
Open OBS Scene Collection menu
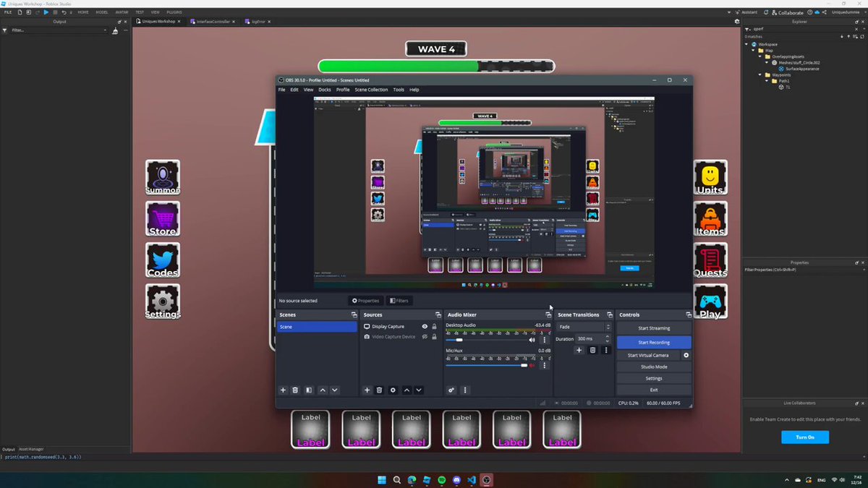point(371,90)
